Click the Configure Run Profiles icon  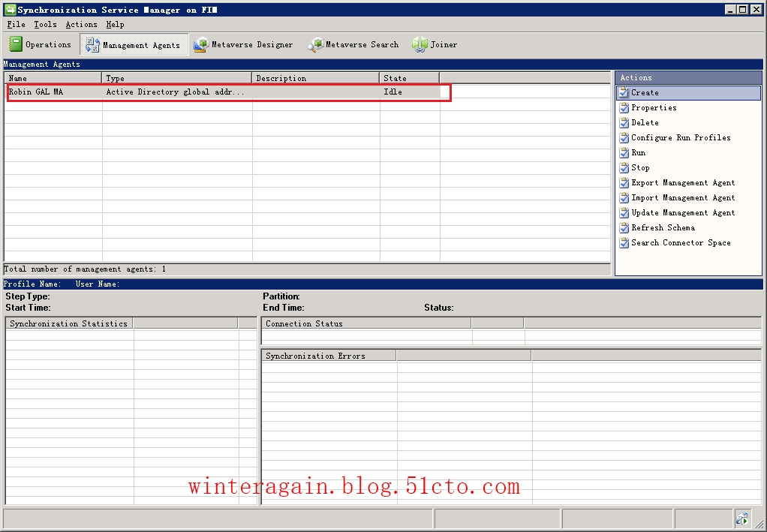coord(624,138)
